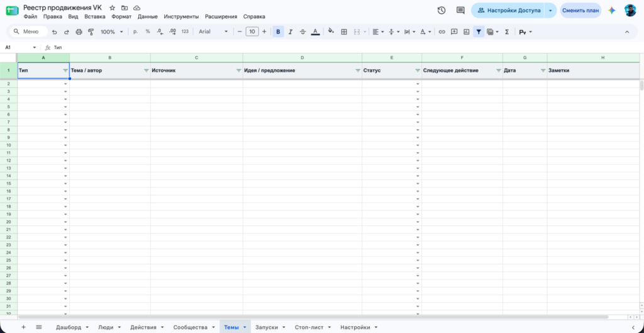644x333 pixels.
Task: Format cells as currency (р.)
Action: (x=136, y=31)
